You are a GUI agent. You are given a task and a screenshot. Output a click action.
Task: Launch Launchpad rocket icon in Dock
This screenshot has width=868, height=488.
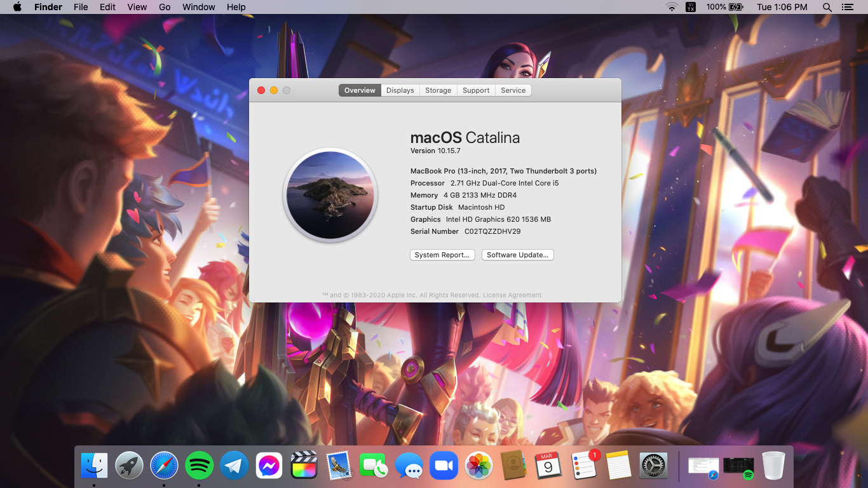coord(129,466)
